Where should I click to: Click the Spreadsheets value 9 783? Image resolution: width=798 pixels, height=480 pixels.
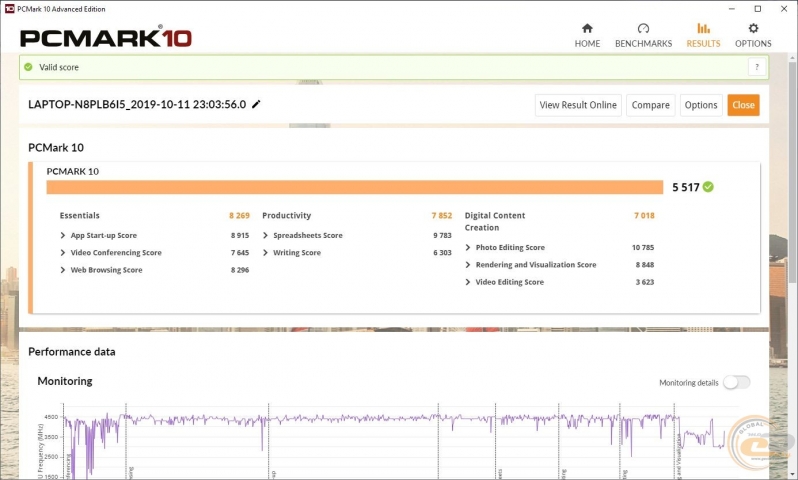pos(442,235)
